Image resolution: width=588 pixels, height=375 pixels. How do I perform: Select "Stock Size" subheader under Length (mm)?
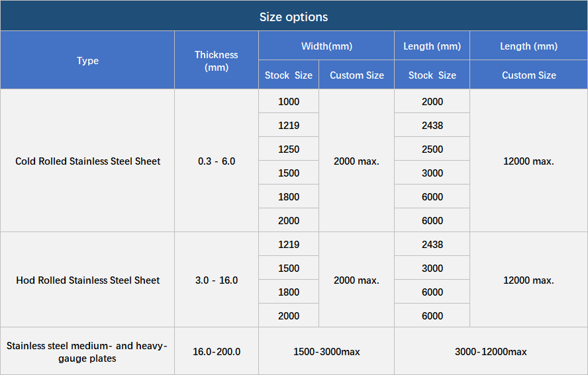click(x=432, y=75)
